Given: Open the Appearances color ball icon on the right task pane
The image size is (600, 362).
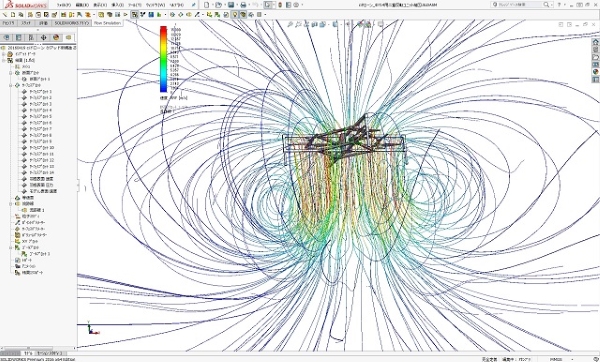Looking at the screenshot, I should pos(595,72).
